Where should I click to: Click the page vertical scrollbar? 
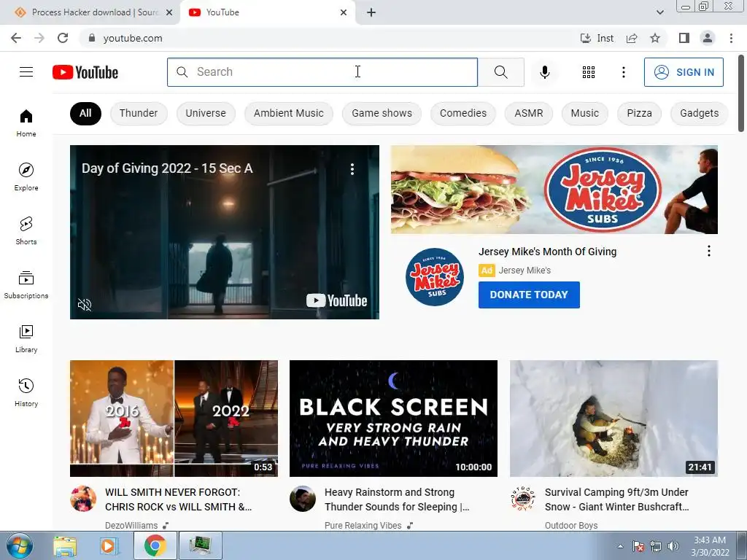click(742, 93)
